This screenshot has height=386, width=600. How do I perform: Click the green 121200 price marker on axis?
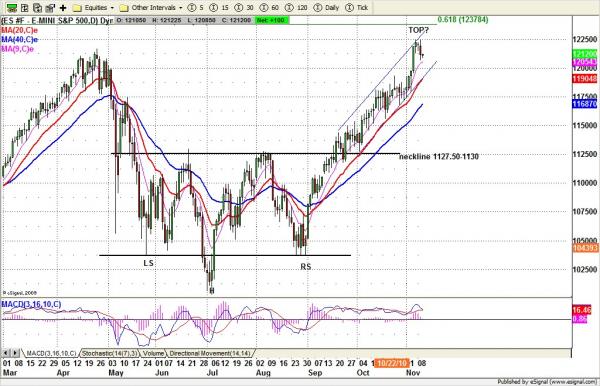[584, 54]
